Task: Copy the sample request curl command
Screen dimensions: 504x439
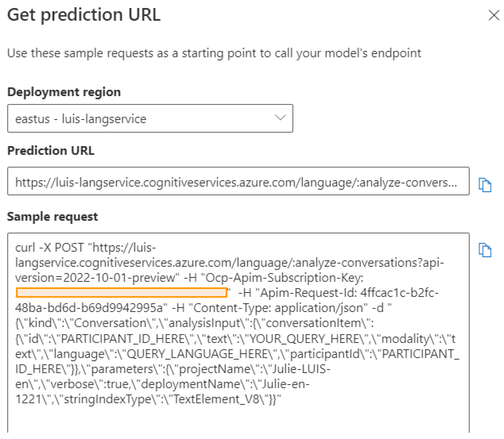Action: coord(485,250)
